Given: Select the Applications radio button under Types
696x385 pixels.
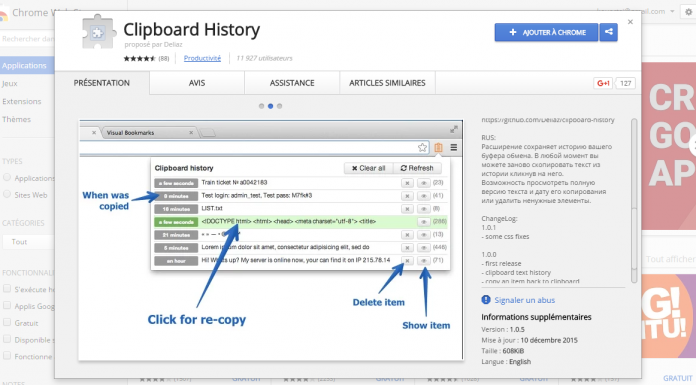Looking at the screenshot, I should tap(7, 178).
